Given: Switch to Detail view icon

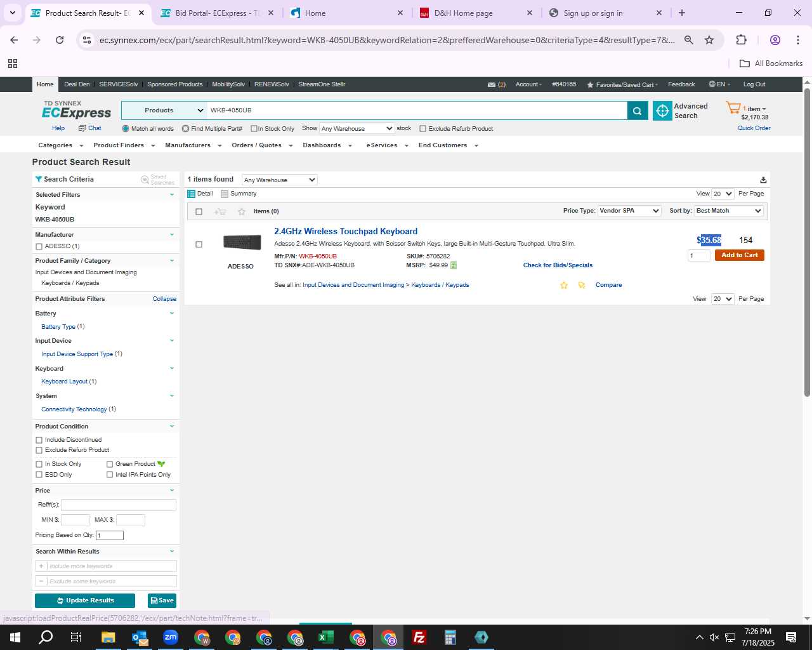Looking at the screenshot, I should [x=191, y=194].
